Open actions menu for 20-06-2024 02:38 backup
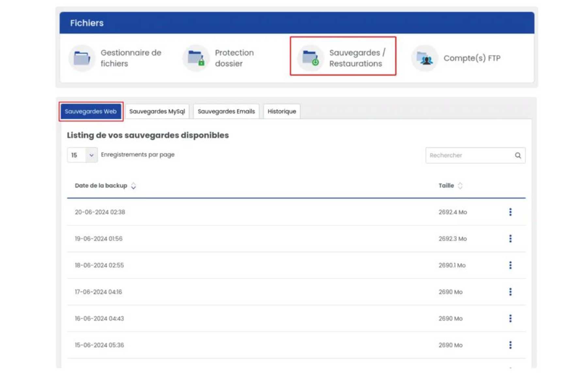Screen dimensions: 588x376 tap(510, 212)
